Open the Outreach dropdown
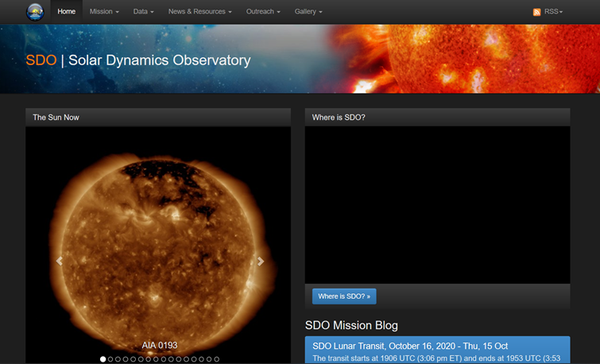Viewport: 600px width, 364px height. coord(263,11)
